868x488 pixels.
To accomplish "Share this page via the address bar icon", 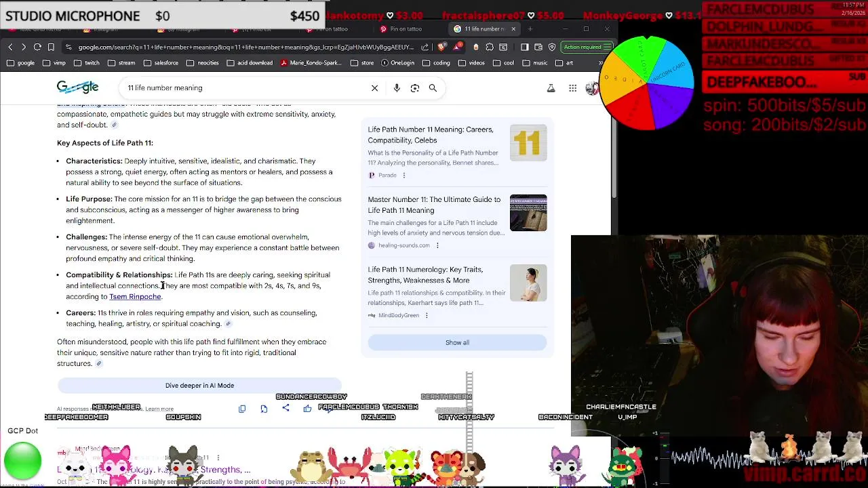I will tap(425, 47).
